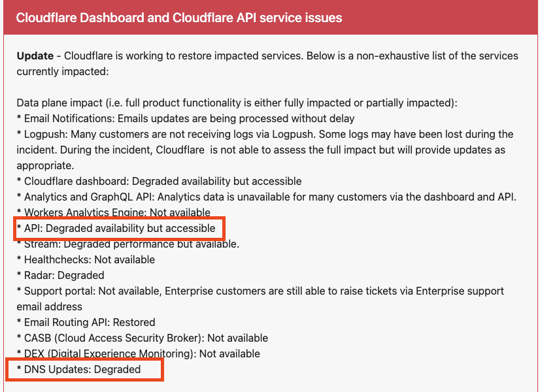This screenshot has width=540, height=392.
Task: Select the Email Routing API Restored line
Action: coord(86,322)
